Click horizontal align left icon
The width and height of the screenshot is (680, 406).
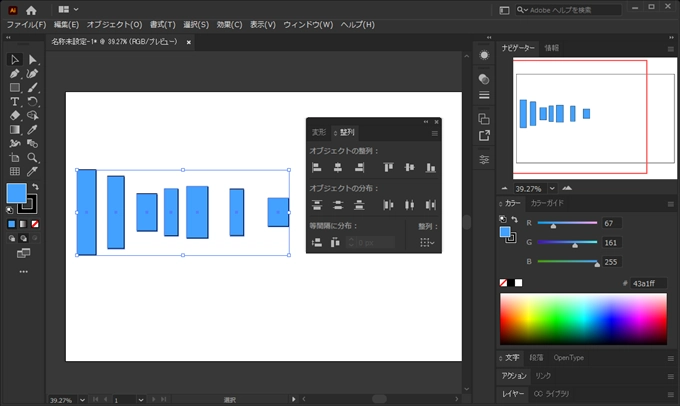coord(317,167)
